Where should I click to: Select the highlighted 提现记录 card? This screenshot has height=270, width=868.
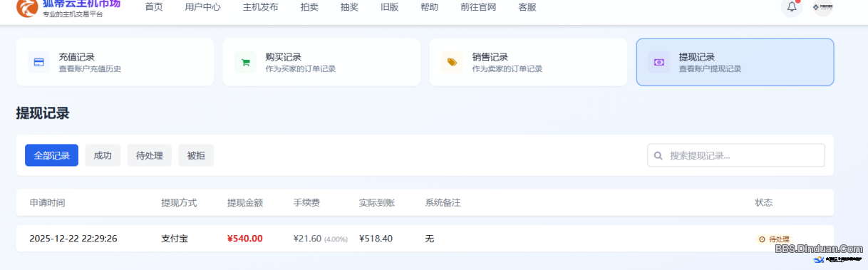(x=735, y=62)
